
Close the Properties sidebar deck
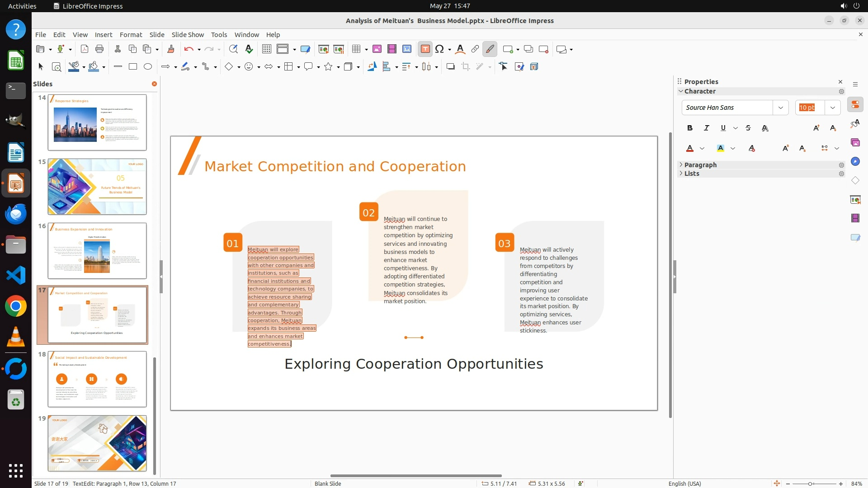[840, 82]
